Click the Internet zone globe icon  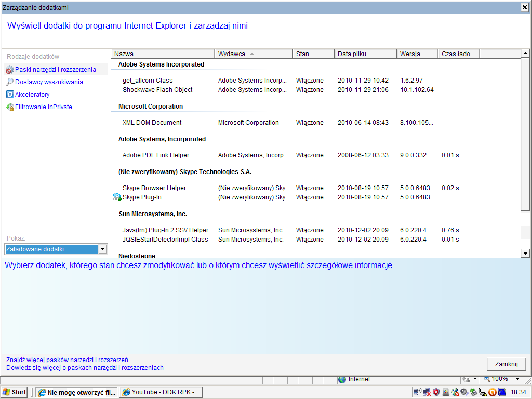click(342, 379)
